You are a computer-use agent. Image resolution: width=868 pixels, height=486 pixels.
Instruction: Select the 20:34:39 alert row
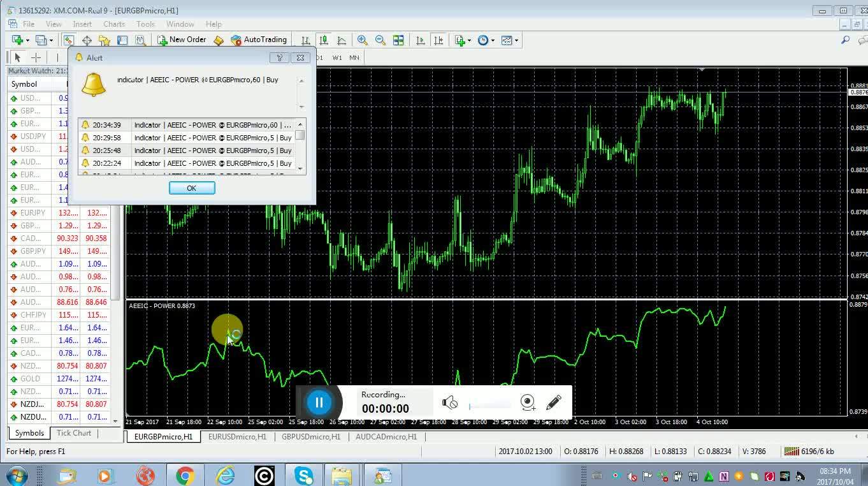[187, 125]
